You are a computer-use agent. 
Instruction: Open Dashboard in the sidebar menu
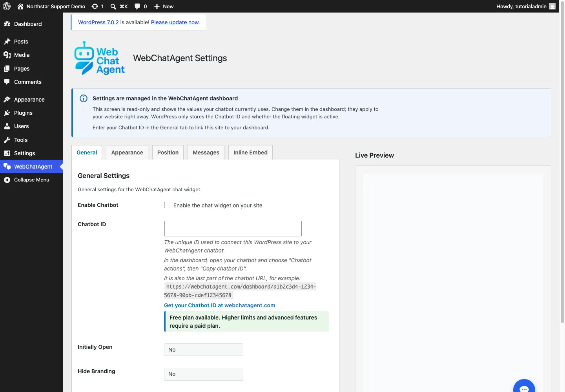(x=31, y=24)
